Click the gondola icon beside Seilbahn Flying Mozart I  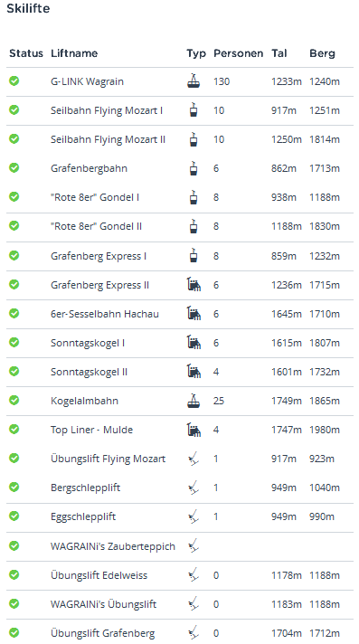[x=193, y=110]
